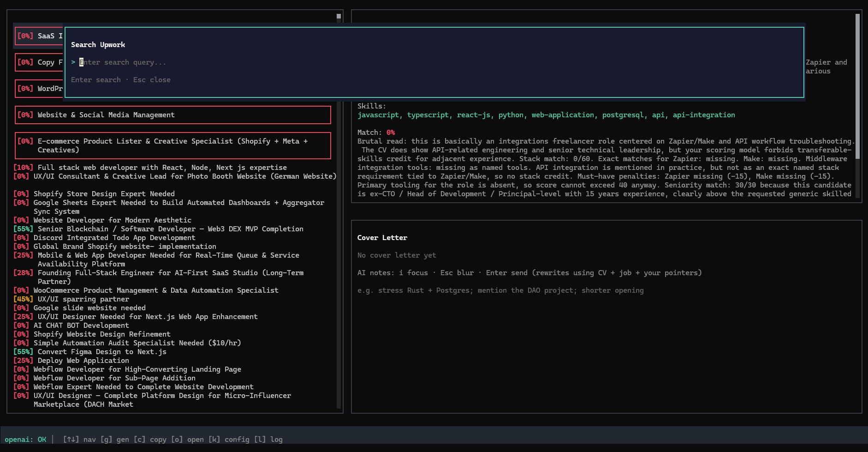Viewport: 868px width, 452px height.
Task: Click the job list scrollbar thumb
Action: (339, 17)
